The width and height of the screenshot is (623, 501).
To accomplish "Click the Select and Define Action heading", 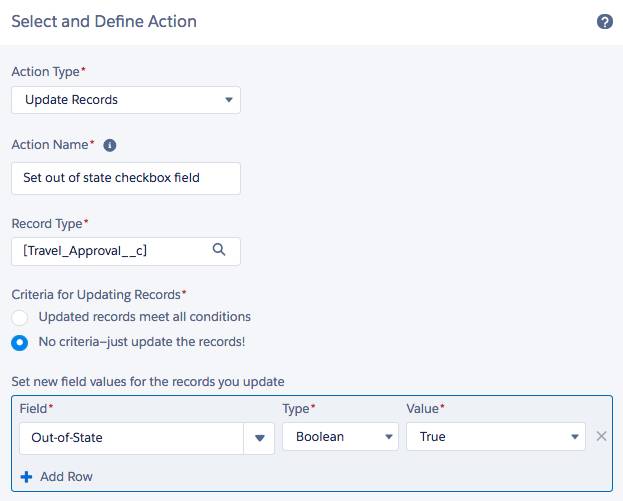I will 104,21.
